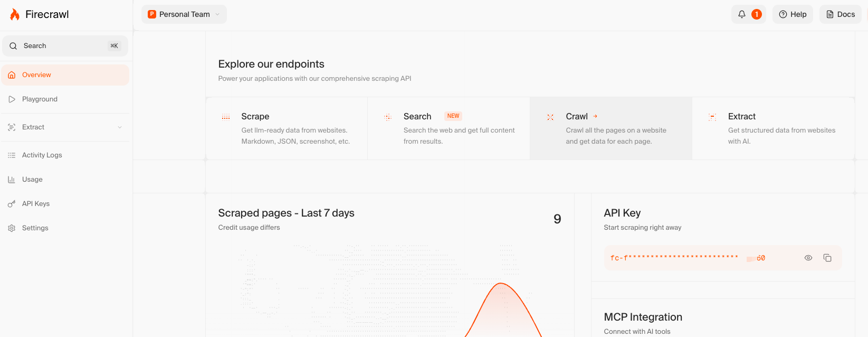
Task: Select the Usage sidebar item
Action: (32, 180)
